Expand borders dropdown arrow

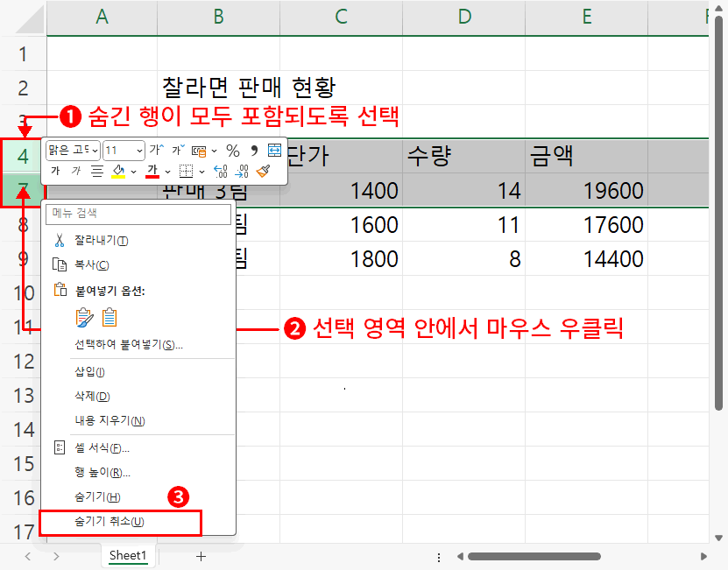pos(202,172)
